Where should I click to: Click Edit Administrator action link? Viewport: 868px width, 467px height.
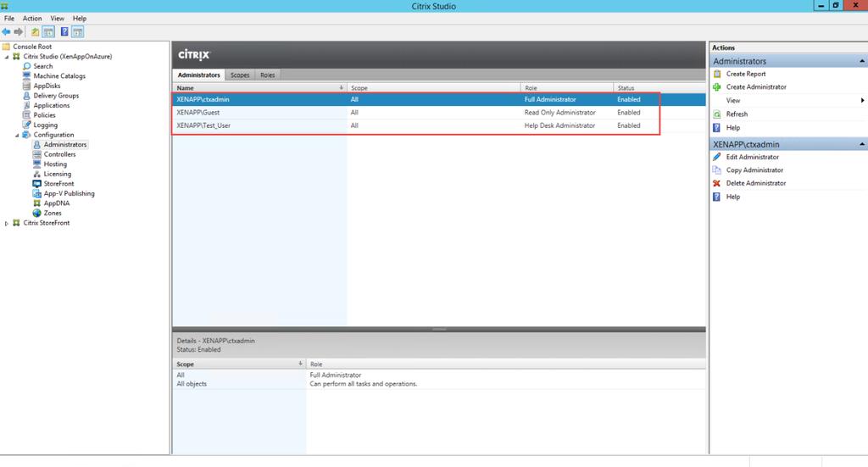(753, 157)
